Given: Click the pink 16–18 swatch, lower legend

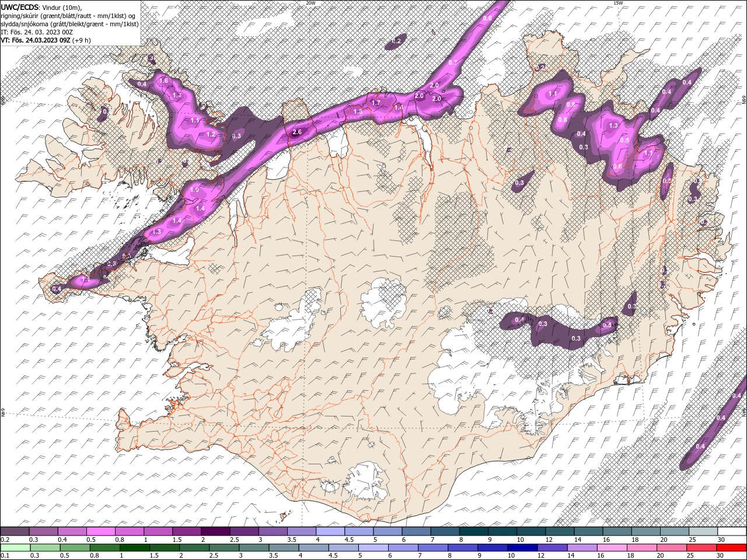Looking at the screenshot, I should click(x=612, y=548).
